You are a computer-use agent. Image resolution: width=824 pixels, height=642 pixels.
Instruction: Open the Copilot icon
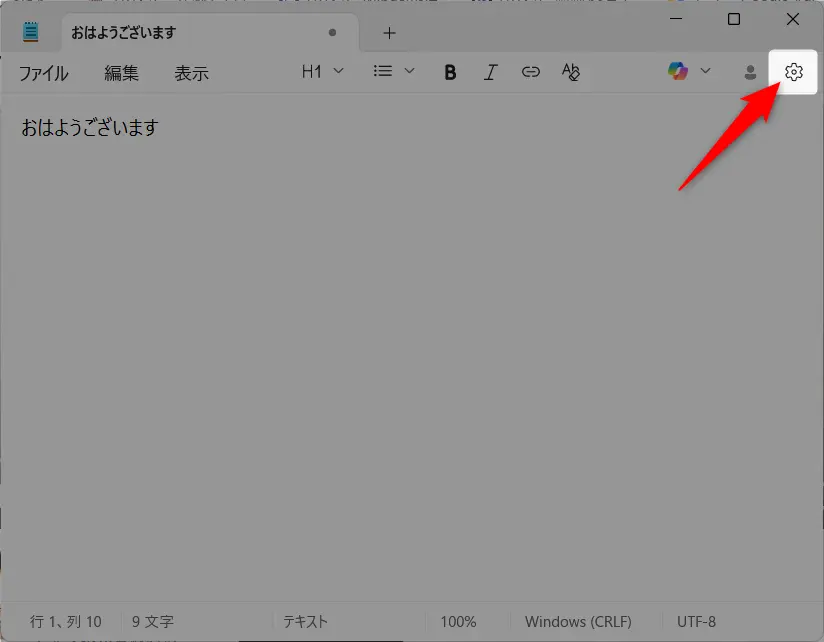pyautogui.click(x=677, y=71)
